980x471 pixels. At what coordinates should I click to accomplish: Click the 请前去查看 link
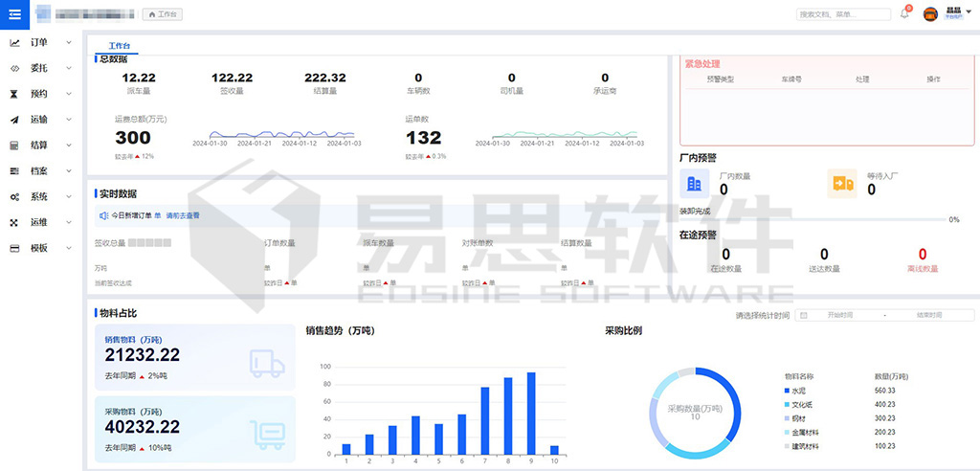point(183,215)
